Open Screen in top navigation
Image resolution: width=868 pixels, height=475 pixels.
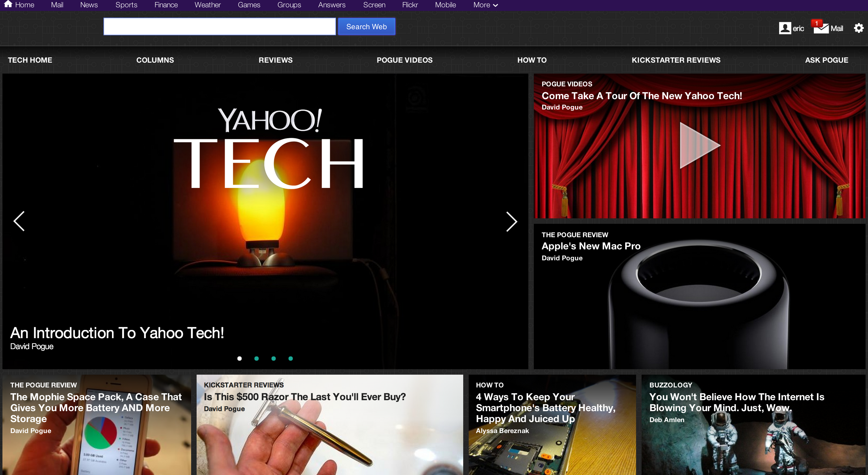pos(374,5)
